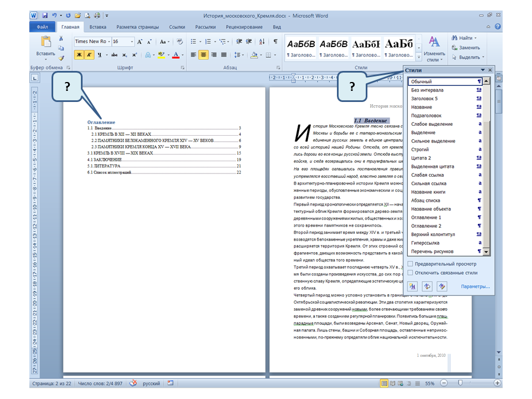
Task: Click the zoom slider handle
Action: click(x=460, y=383)
